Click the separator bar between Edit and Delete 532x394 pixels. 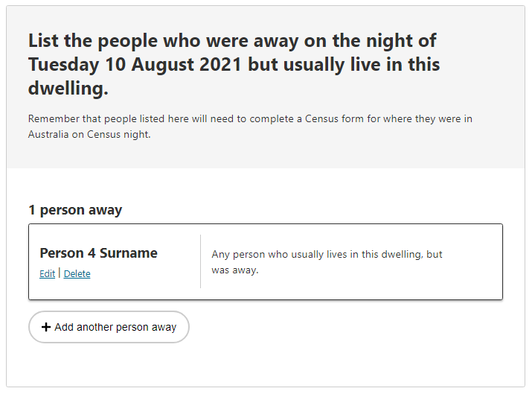[59, 273]
